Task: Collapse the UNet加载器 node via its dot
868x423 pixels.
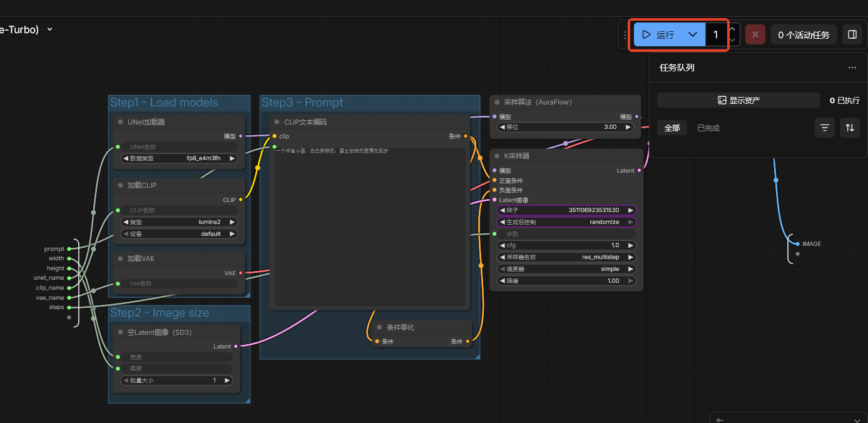Action: point(120,122)
